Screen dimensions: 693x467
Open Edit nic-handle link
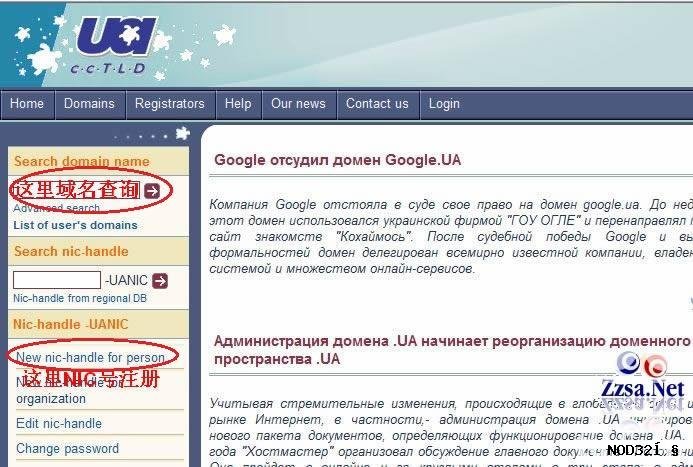point(59,423)
